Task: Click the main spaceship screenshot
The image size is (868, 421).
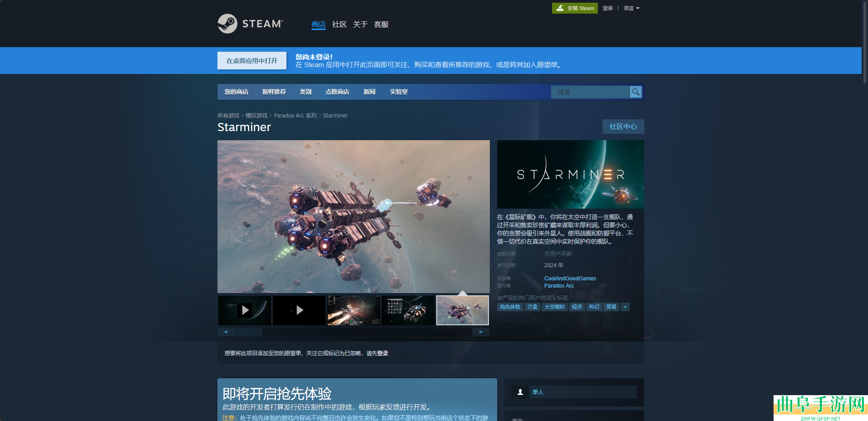Action: [x=354, y=216]
